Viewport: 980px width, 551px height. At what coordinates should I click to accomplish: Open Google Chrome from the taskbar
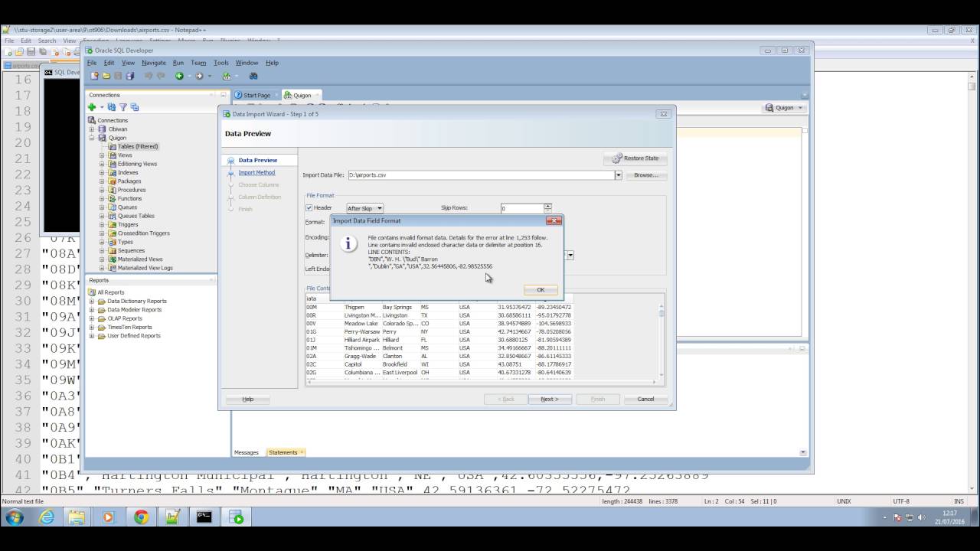tap(141, 517)
